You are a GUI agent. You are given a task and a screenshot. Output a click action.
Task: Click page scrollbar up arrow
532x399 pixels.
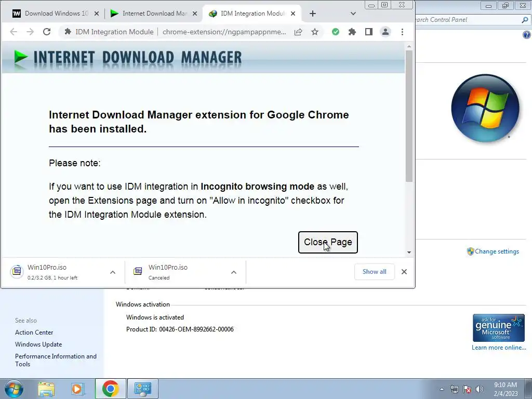coord(409,46)
